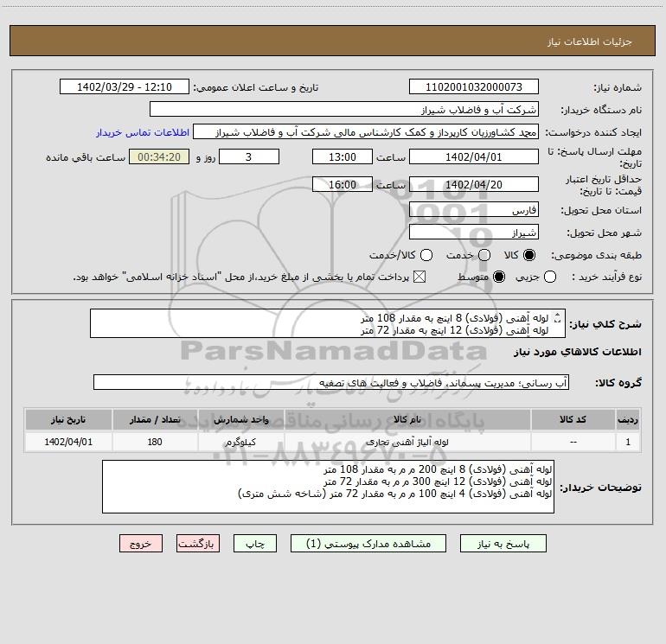Select the کالا/خدمت radio button
The image size is (666, 644).
[x=426, y=255]
